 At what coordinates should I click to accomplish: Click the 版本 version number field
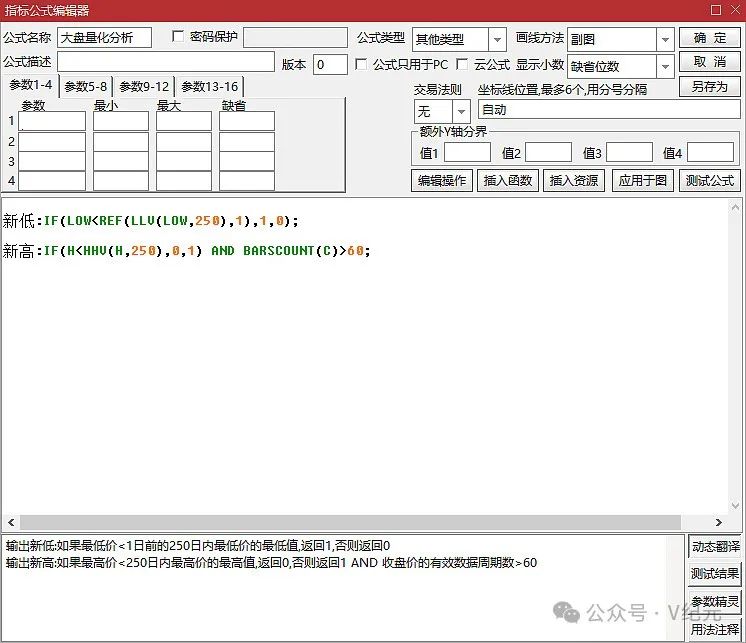tap(330, 64)
